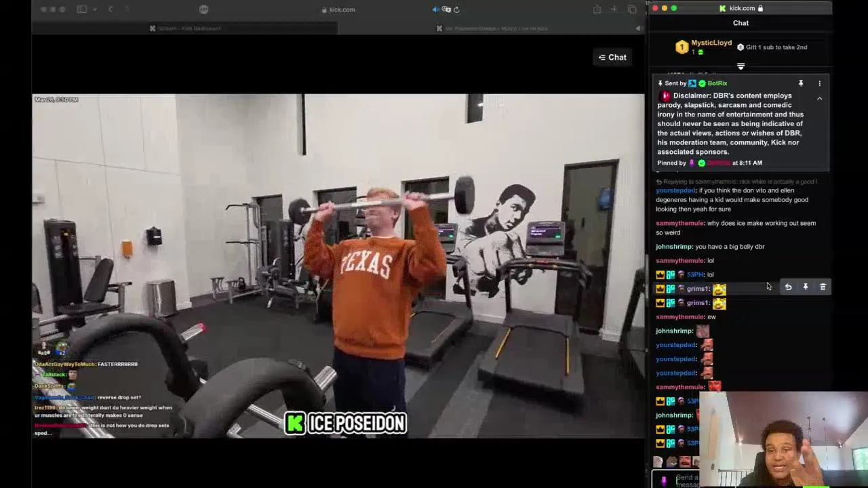
Task: Click the purple identity icon beside chat input
Action: pos(664,481)
